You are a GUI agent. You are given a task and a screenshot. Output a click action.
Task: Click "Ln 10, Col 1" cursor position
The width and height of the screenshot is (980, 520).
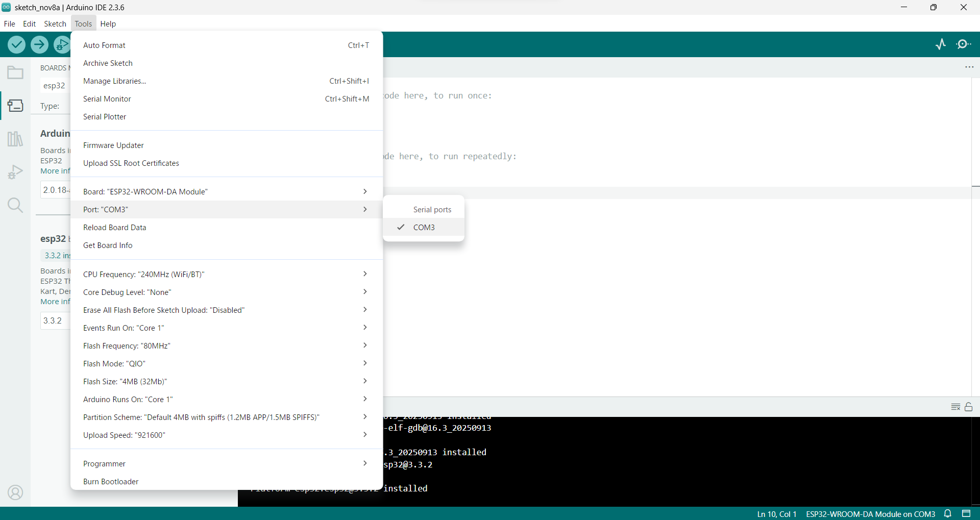pos(777,514)
